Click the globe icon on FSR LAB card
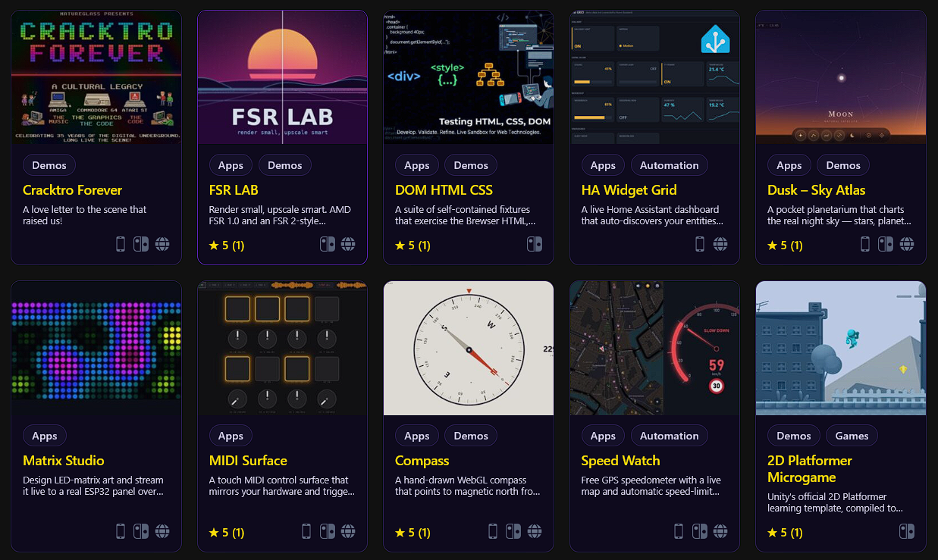 click(x=348, y=244)
